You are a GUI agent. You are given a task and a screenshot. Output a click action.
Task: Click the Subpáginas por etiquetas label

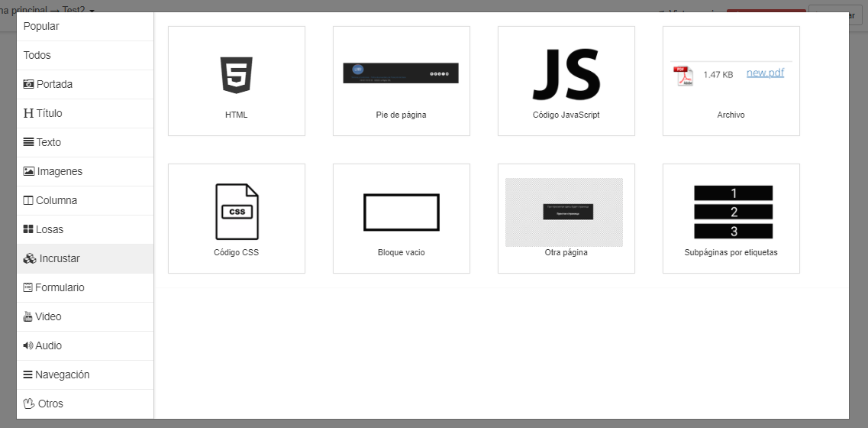731,253
